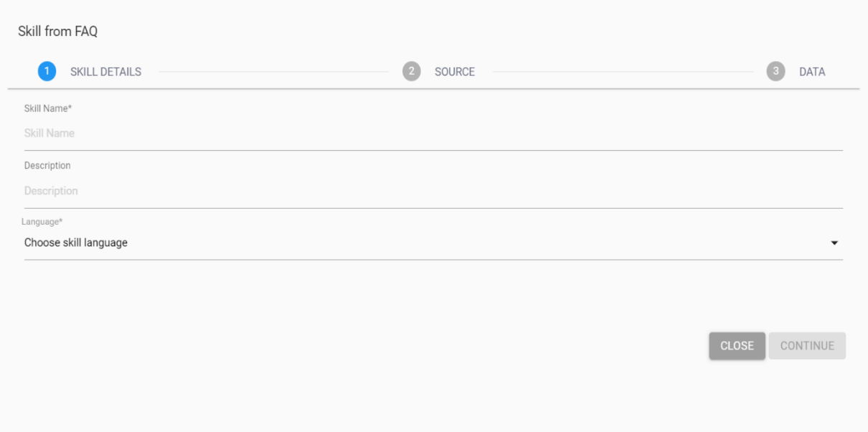This screenshot has height=432, width=868.
Task: Click connector line between Skill Details and Source
Action: click(273, 72)
